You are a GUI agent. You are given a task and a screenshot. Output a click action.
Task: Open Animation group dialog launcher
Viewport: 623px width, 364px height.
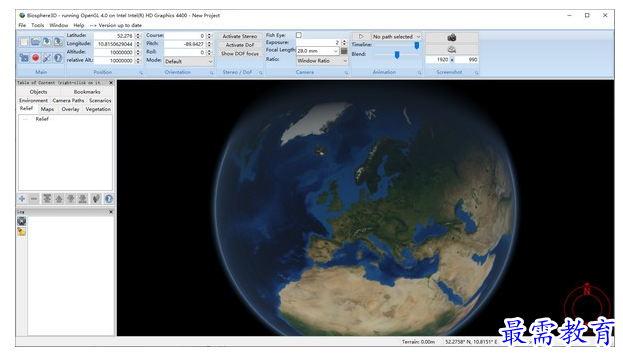pyautogui.click(x=419, y=73)
